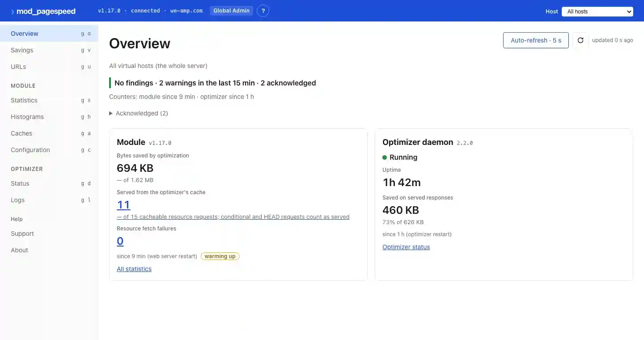Open Support page in sidebar
The image size is (644, 340).
point(49,234)
